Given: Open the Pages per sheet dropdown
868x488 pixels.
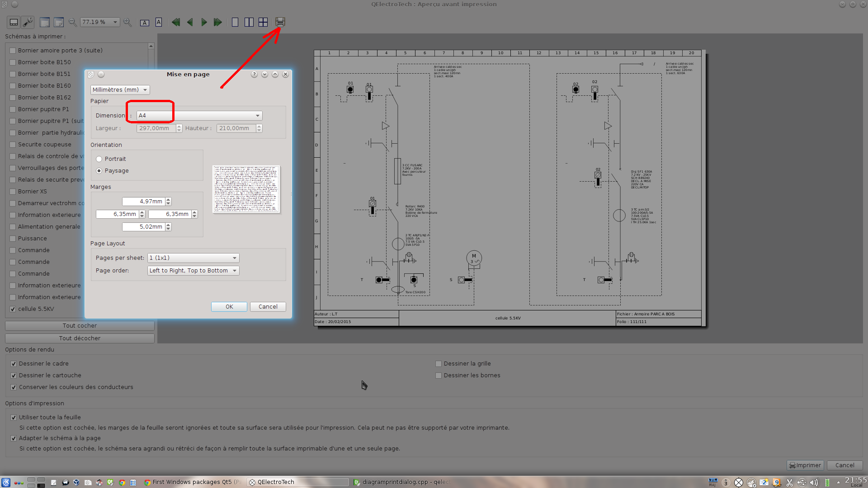Looking at the screenshot, I should pos(193,258).
